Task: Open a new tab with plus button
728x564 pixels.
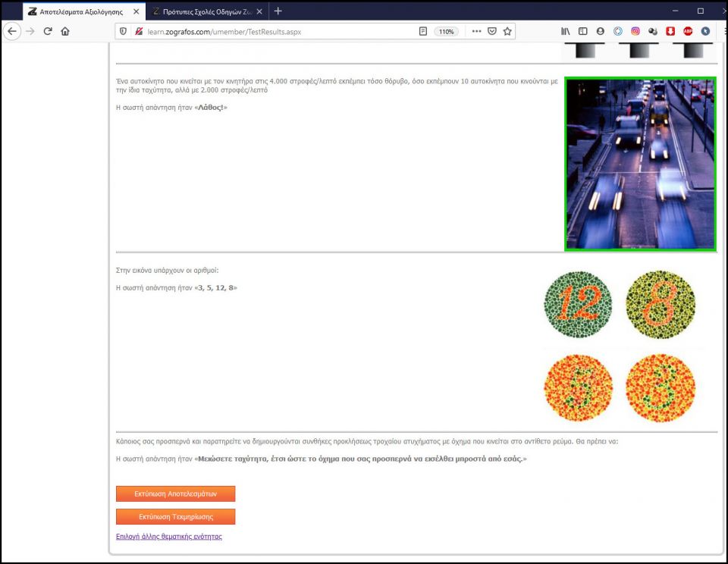Action: pyautogui.click(x=278, y=11)
